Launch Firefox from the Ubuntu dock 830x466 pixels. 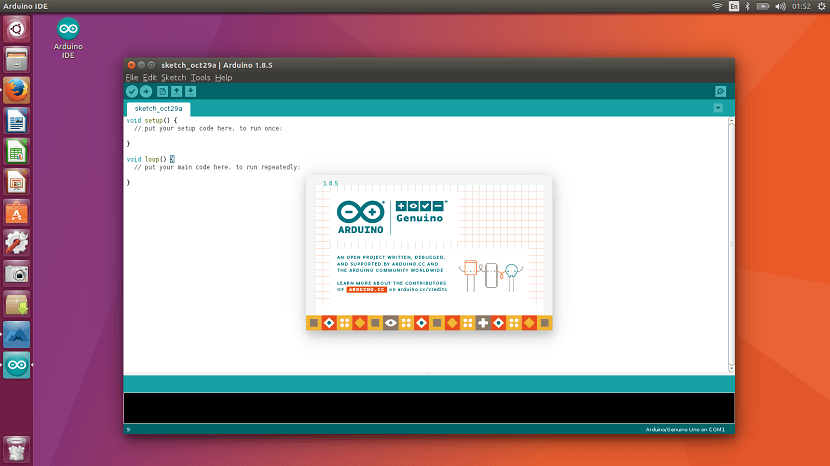(x=17, y=90)
